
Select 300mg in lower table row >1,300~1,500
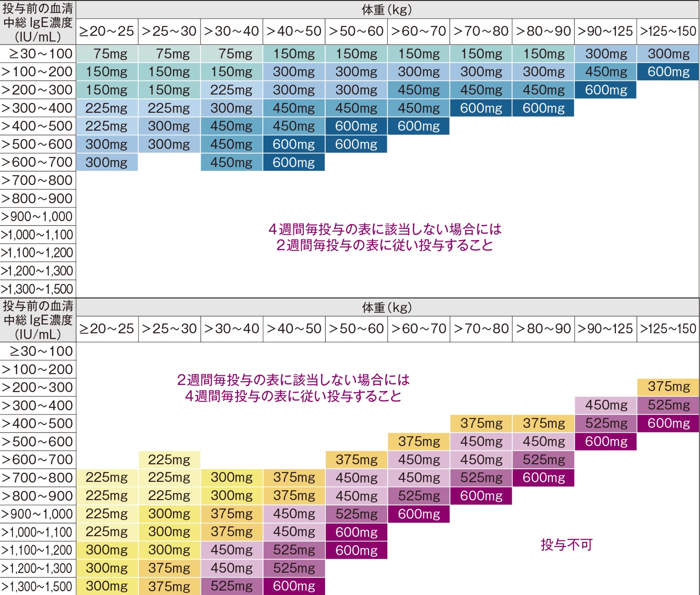pyautogui.click(x=107, y=586)
